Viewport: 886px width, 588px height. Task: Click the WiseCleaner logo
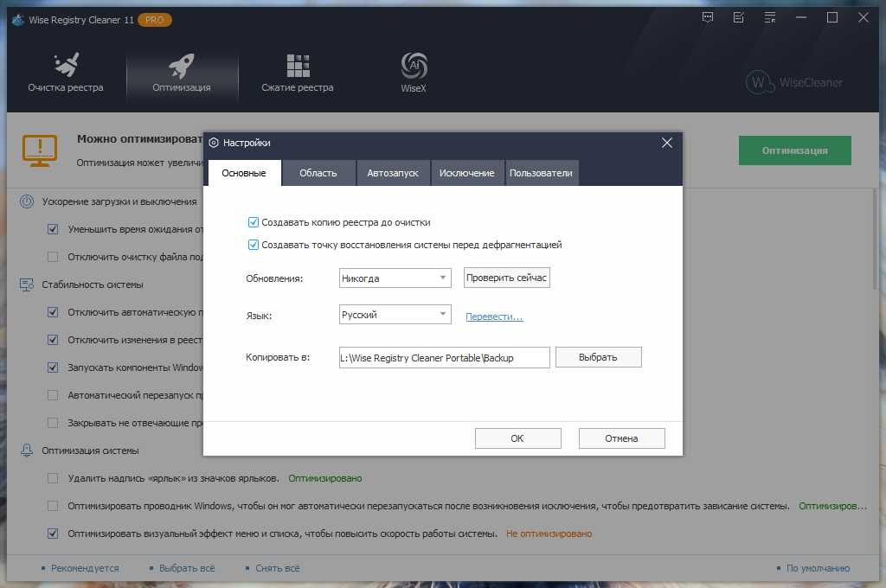pos(794,82)
